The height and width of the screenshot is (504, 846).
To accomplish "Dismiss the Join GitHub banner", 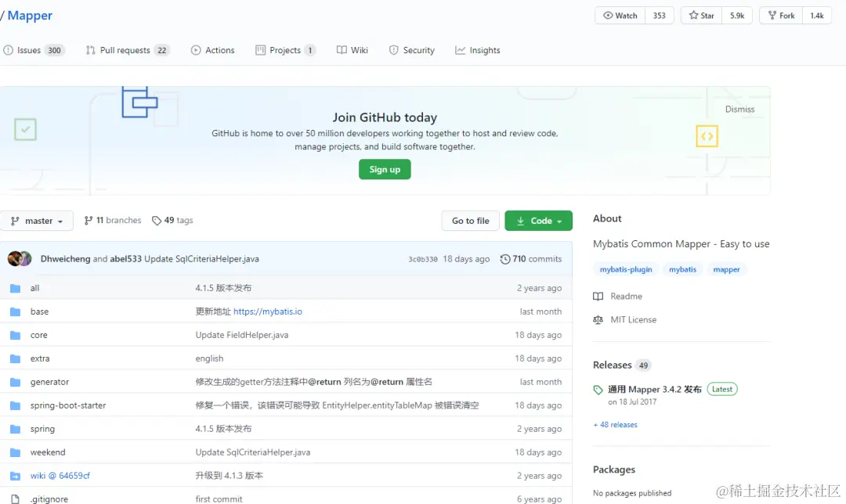I will pos(739,110).
